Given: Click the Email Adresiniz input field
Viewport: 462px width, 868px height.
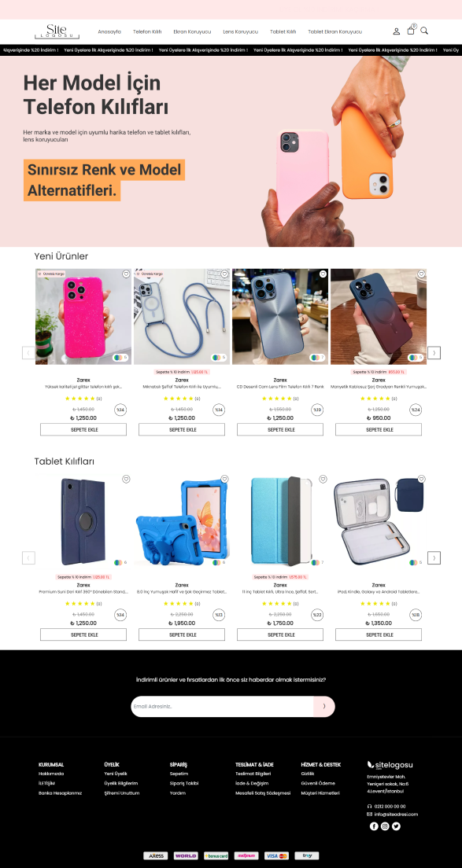Looking at the screenshot, I should coord(222,706).
